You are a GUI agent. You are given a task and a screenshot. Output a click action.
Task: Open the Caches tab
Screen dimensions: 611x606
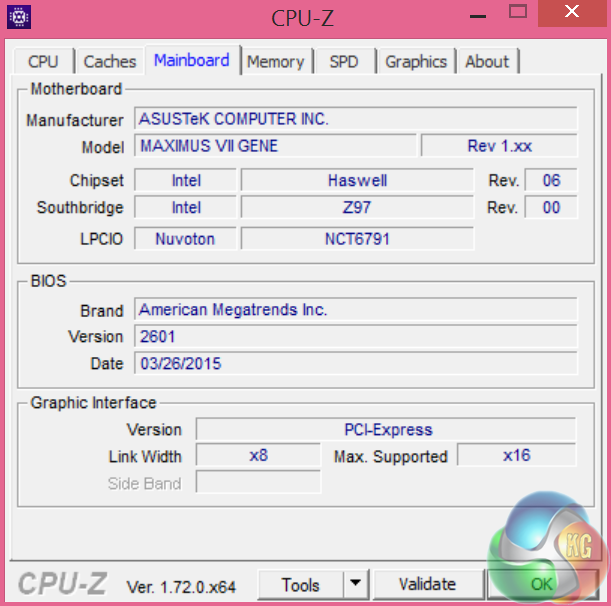[110, 62]
